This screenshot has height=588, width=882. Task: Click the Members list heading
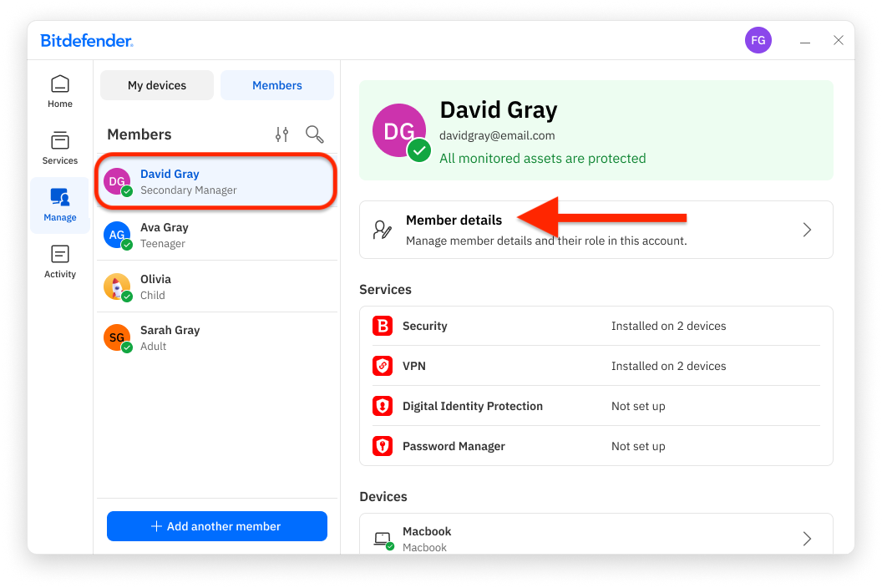tap(139, 134)
